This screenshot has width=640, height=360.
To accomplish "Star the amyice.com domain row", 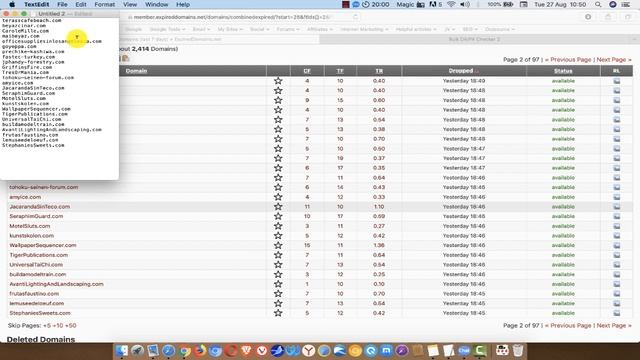I will tap(278, 197).
